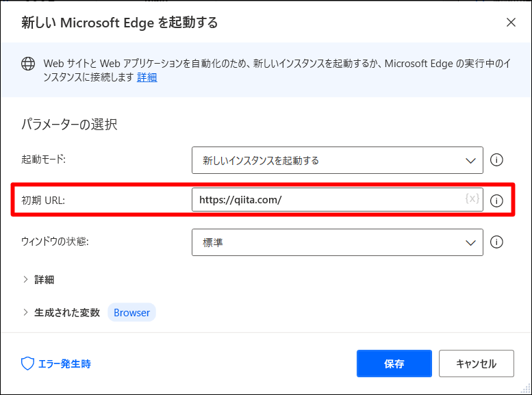This screenshot has width=532, height=395.
Task: Click the 初期 URL: label
Action: click(43, 200)
